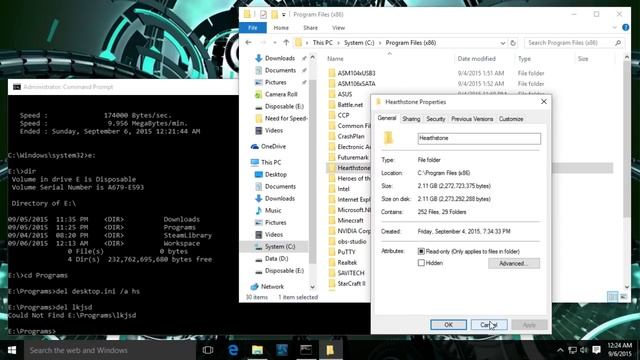Open File menu in Explorer ribbon
The width and height of the screenshot is (640, 360).
click(x=253, y=28)
